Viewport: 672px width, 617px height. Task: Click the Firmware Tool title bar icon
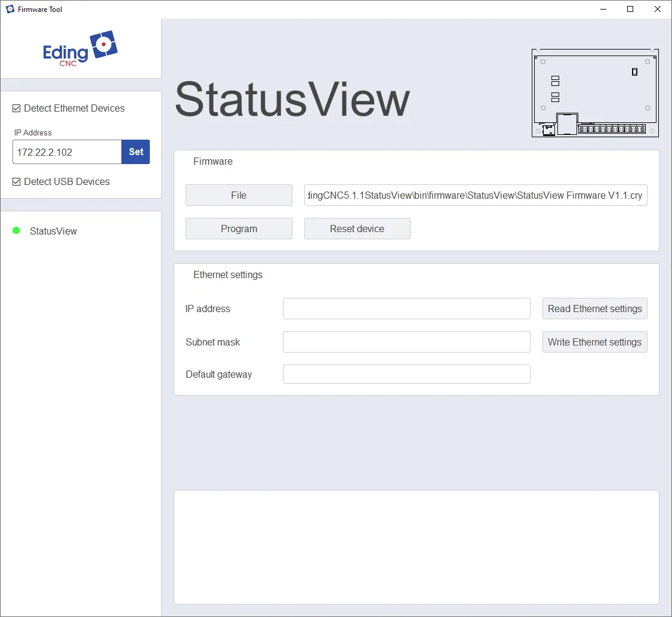[x=10, y=9]
